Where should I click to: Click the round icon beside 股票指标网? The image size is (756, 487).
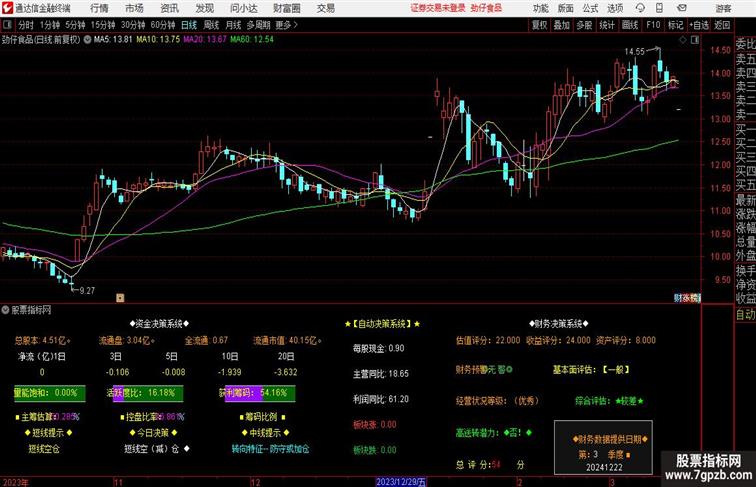click(x=5, y=310)
